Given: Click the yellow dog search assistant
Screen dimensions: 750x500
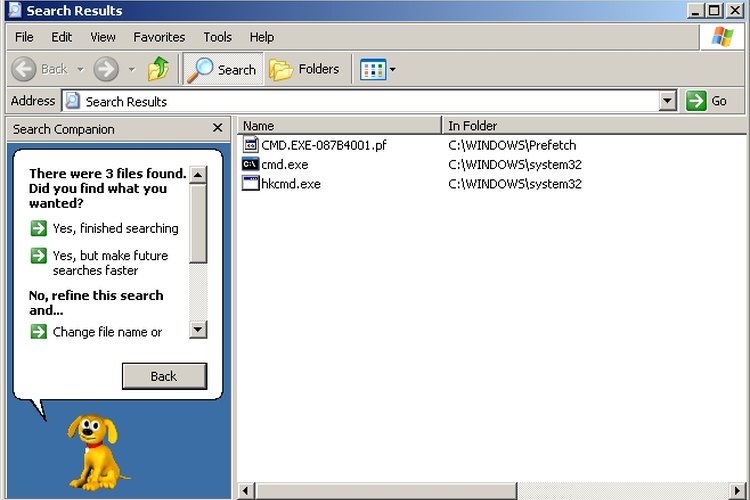Looking at the screenshot, I should 97,452.
